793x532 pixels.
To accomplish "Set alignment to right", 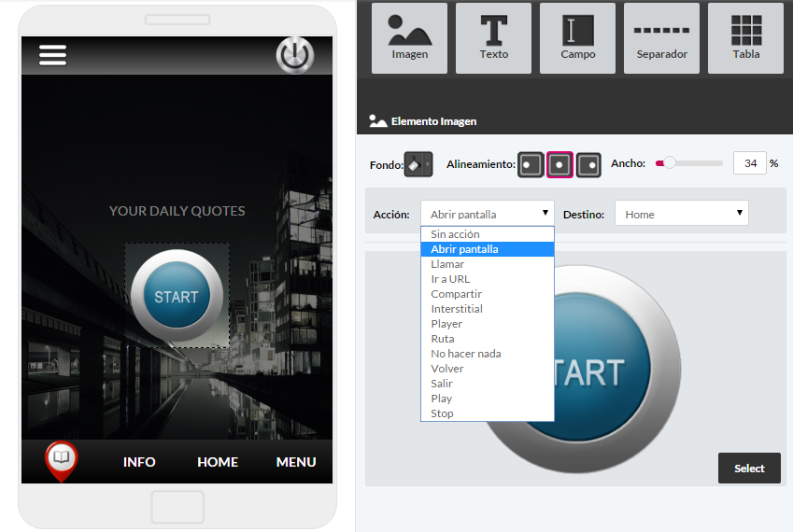I will 588,164.
